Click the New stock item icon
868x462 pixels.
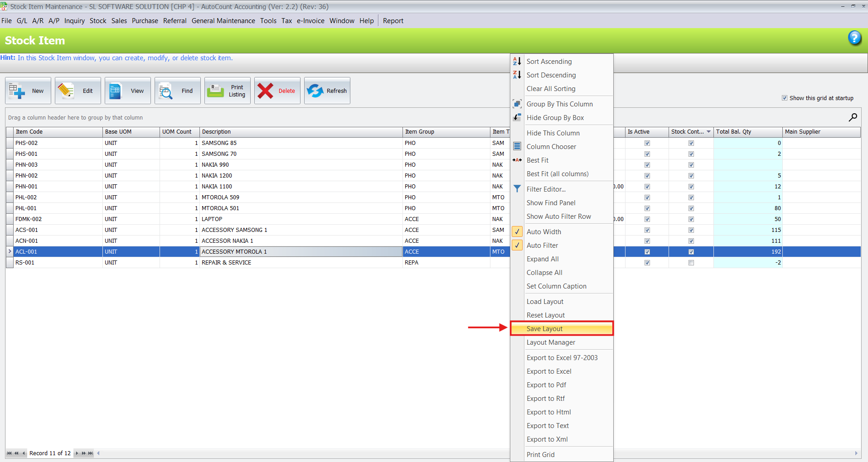pyautogui.click(x=17, y=91)
